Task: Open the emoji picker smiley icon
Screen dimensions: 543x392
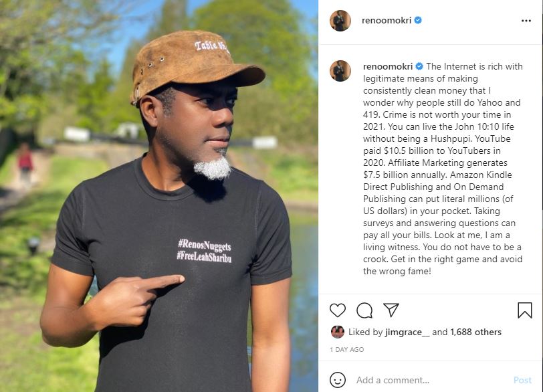Action: pos(338,380)
